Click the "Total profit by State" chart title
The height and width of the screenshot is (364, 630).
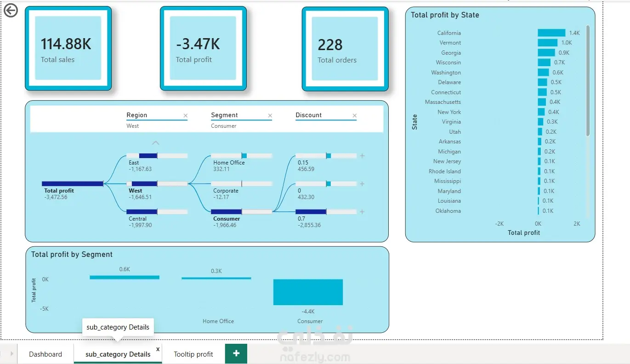(x=445, y=15)
